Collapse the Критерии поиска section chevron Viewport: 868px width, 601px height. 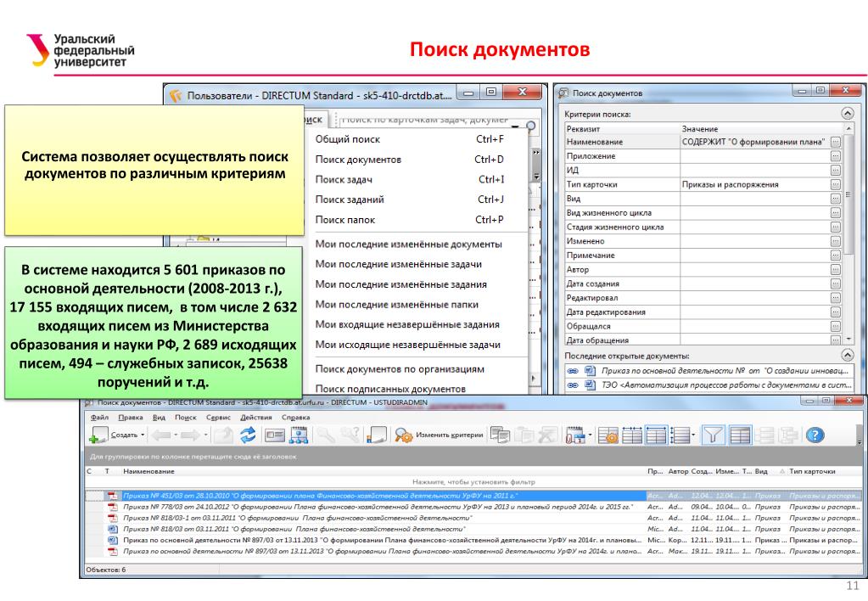(x=847, y=113)
